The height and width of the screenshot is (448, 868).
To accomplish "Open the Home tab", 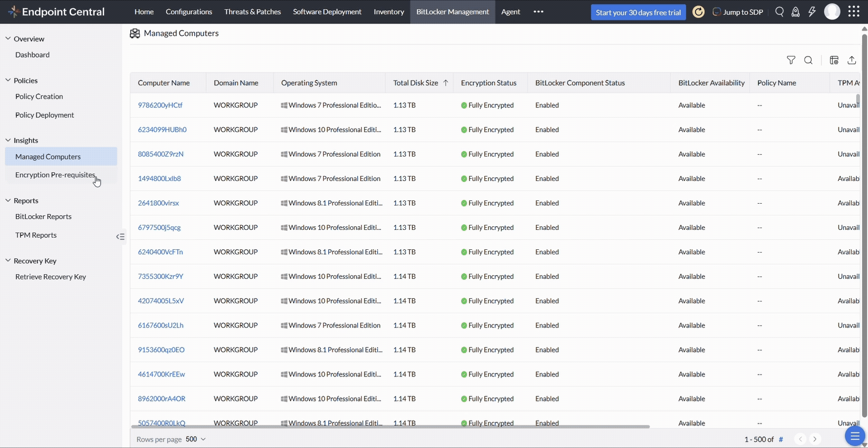I will (x=144, y=12).
